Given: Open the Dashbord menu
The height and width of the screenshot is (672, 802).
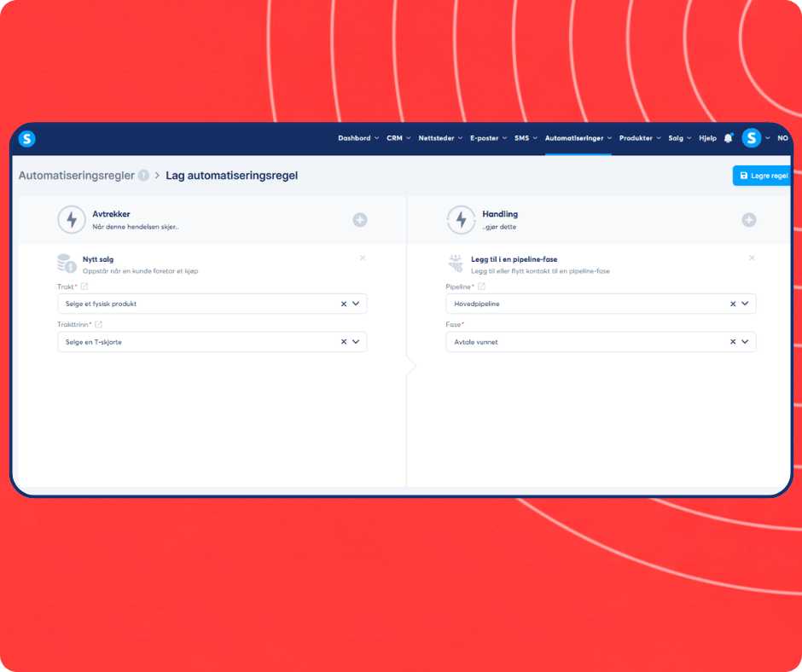Looking at the screenshot, I should (x=358, y=138).
